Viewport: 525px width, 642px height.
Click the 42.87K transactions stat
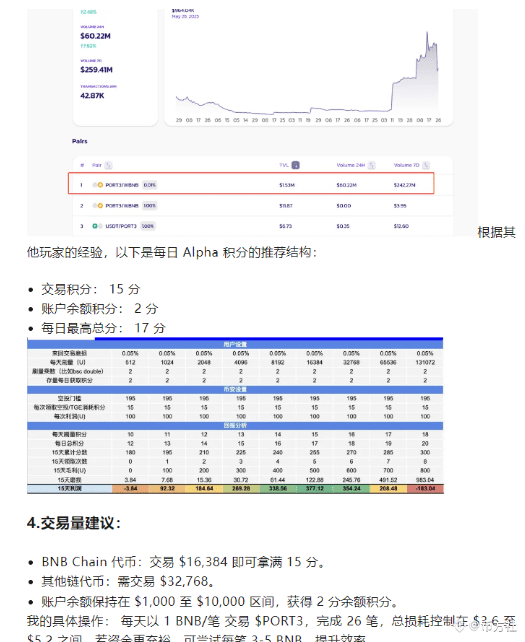point(92,95)
